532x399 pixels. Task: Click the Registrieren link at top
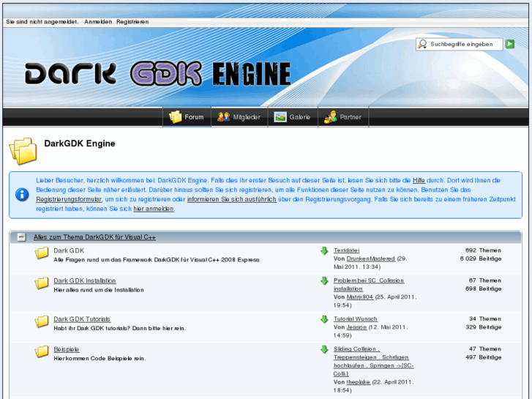(x=132, y=22)
